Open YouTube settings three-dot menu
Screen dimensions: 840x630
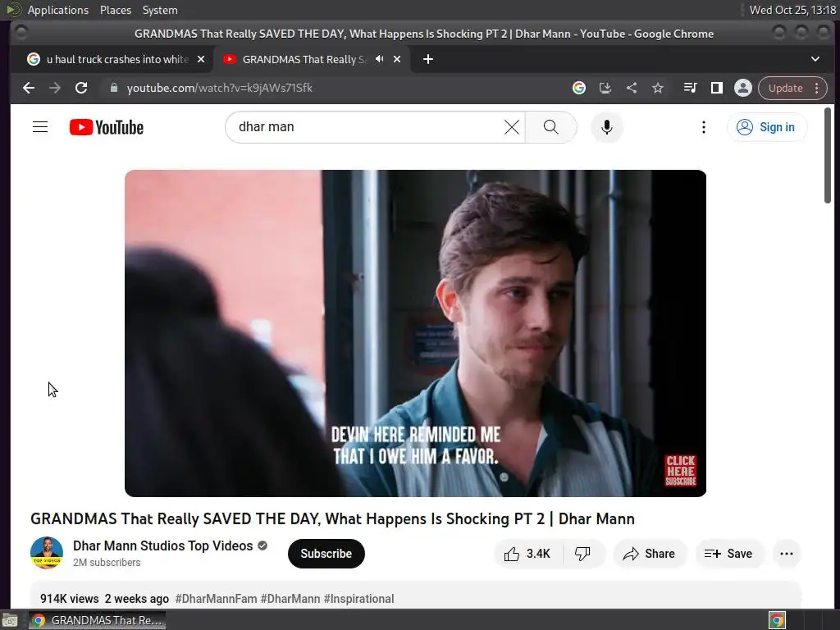point(703,127)
